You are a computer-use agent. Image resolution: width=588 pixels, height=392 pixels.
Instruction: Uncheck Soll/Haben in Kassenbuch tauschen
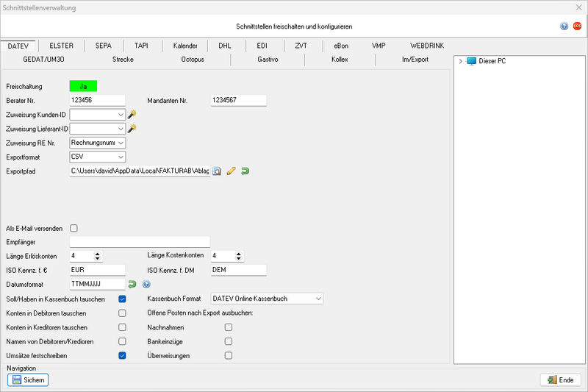point(122,299)
